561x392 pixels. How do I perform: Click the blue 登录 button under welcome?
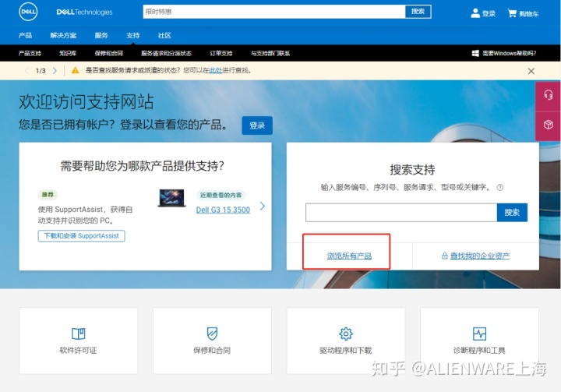257,125
